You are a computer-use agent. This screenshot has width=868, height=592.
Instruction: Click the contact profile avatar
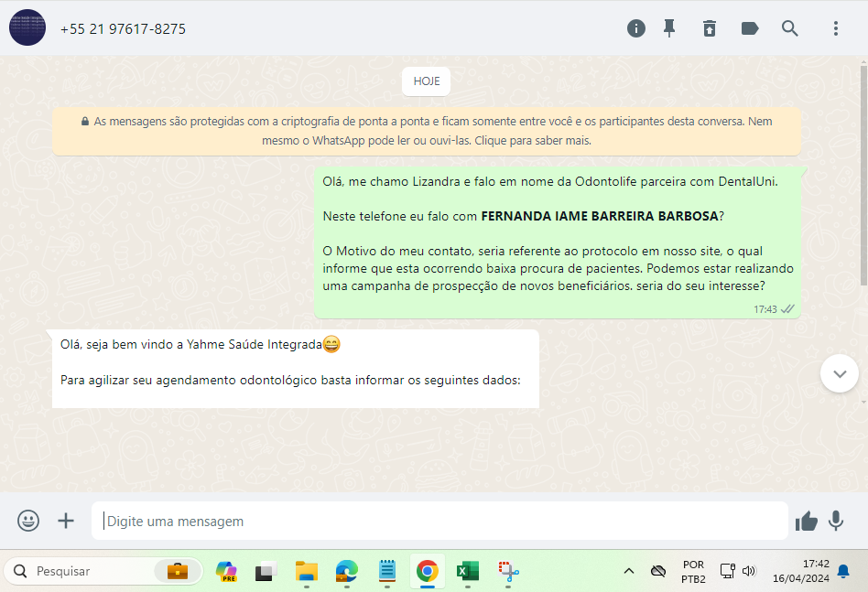27,27
